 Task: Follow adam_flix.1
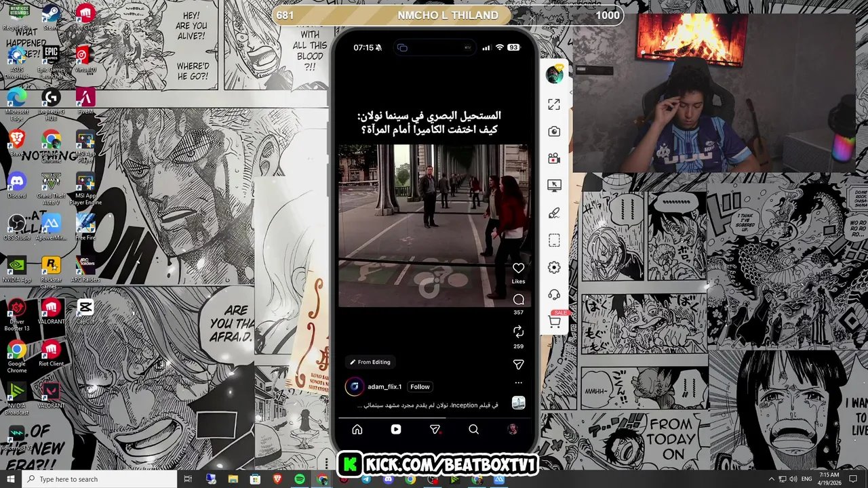420,386
